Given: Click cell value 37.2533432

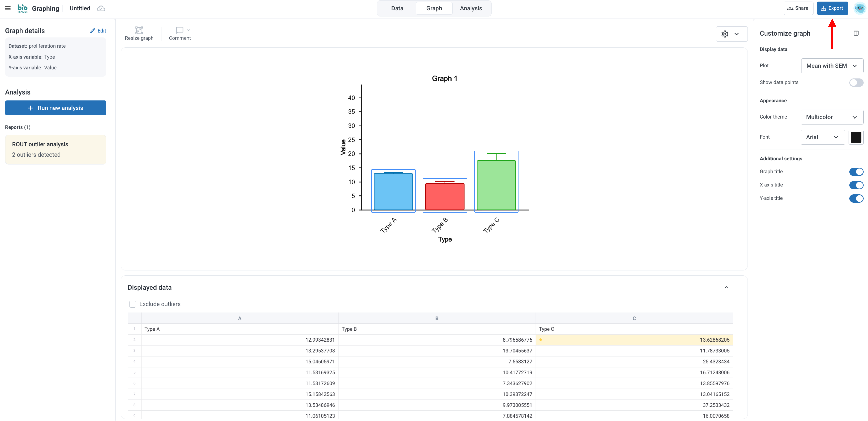Looking at the screenshot, I should pyautogui.click(x=634, y=405).
